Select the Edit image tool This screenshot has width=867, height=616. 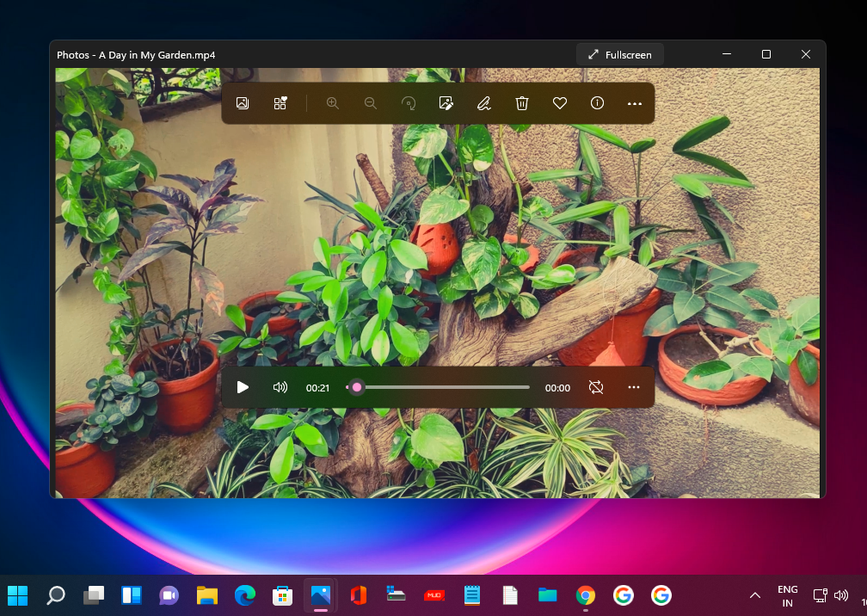[446, 103]
